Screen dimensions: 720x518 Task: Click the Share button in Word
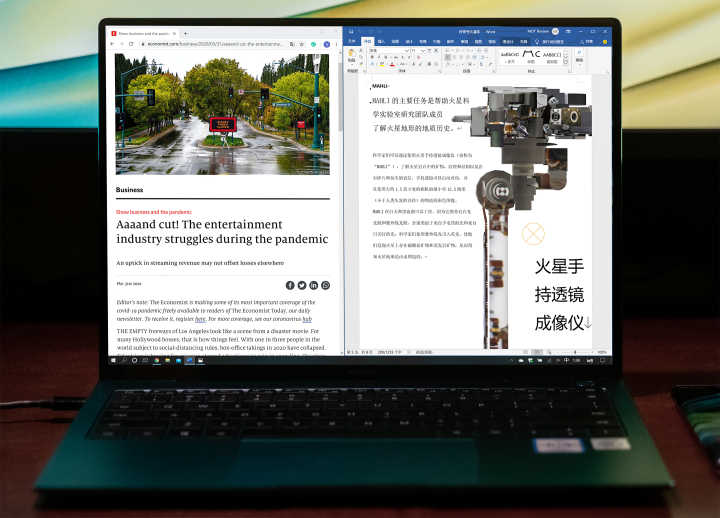(x=586, y=41)
